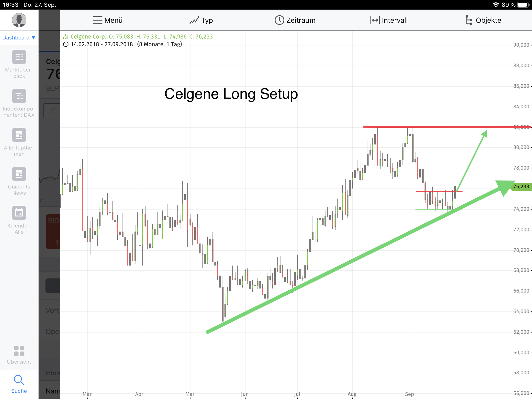Viewport: 532px width, 399px height.
Task: Open the Intervall selector
Action: point(389,20)
